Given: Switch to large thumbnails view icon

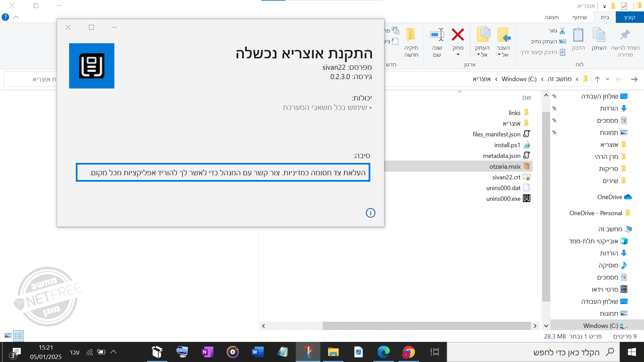Looking at the screenshot, I should [x=8, y=336].
